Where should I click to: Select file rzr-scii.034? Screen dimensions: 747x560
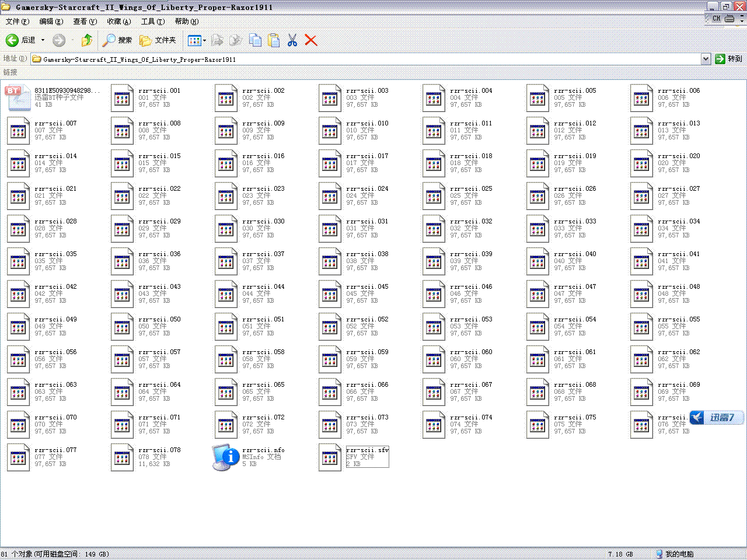(665, 229)
